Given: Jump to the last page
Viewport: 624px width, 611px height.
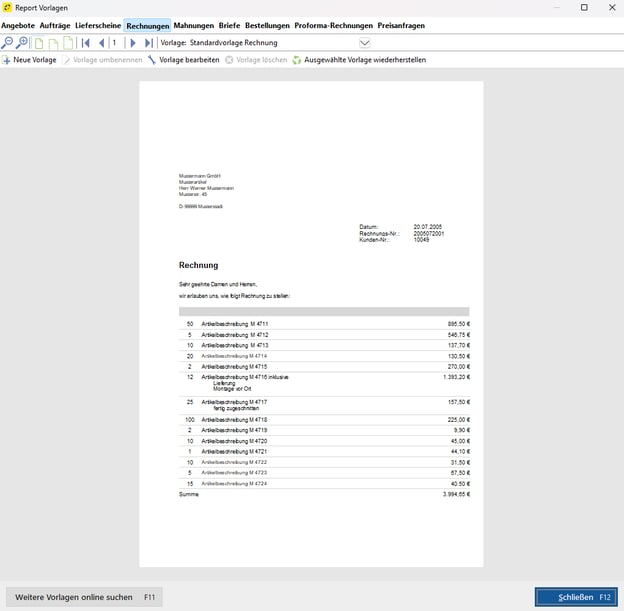Looking at the screenshot, I should coord(148,43).
